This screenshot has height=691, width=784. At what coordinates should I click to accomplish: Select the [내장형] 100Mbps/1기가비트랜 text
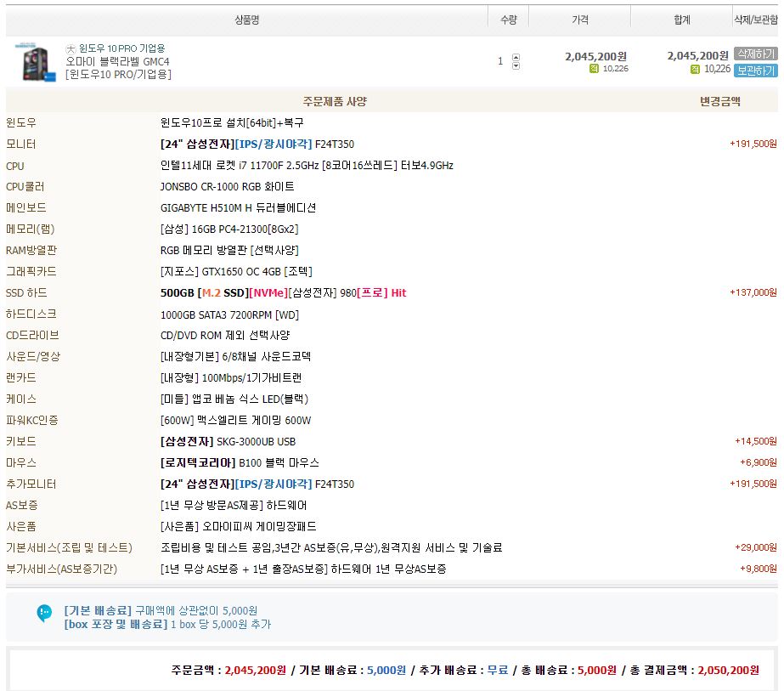point(231,377)
